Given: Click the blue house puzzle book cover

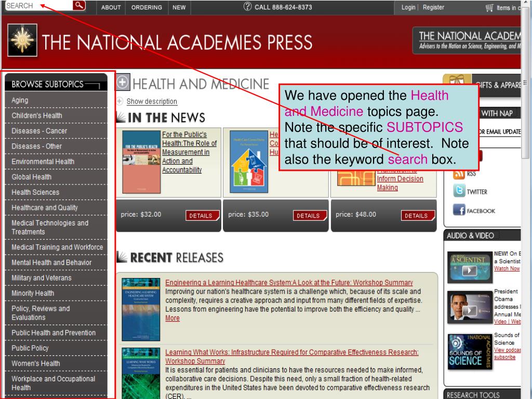Looking at the screenshot, I should coord(249,162).
